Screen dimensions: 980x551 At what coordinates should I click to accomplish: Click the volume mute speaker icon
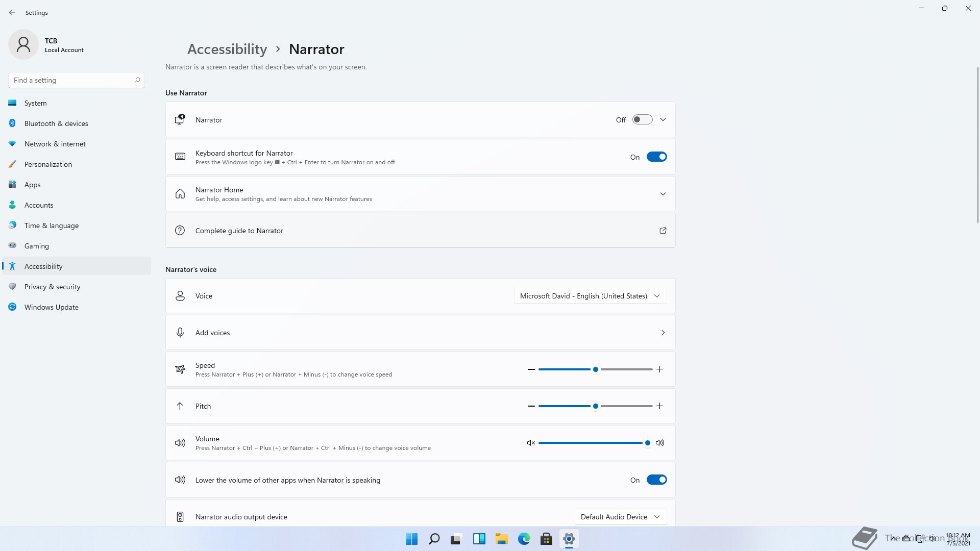point(531,443)
